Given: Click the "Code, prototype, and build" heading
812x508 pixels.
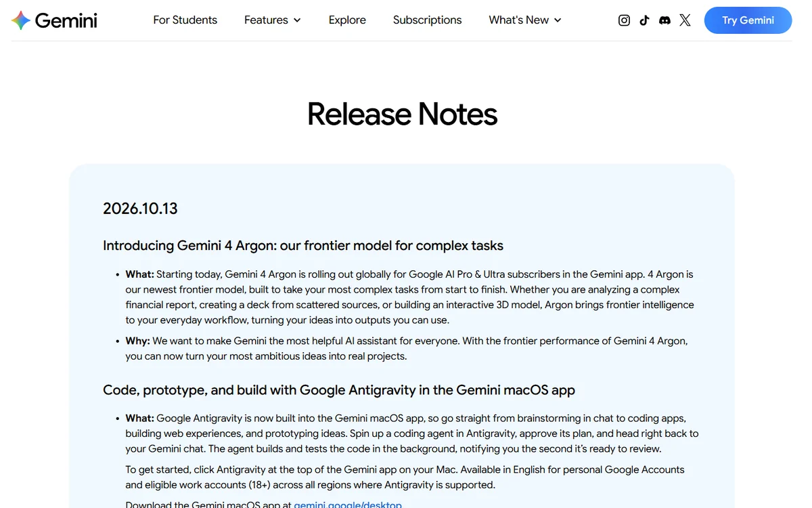Looking at the screenshot, I should [x=339, y=390].
